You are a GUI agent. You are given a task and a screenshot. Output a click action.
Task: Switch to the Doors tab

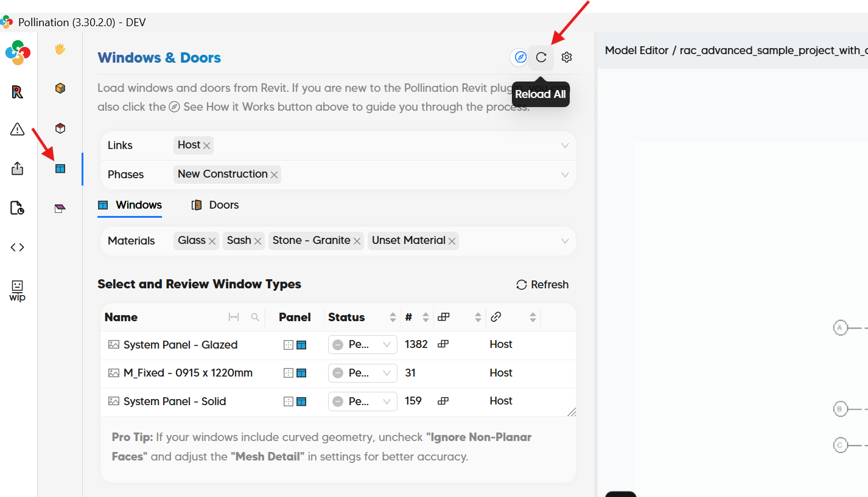[x=215, y=205]
